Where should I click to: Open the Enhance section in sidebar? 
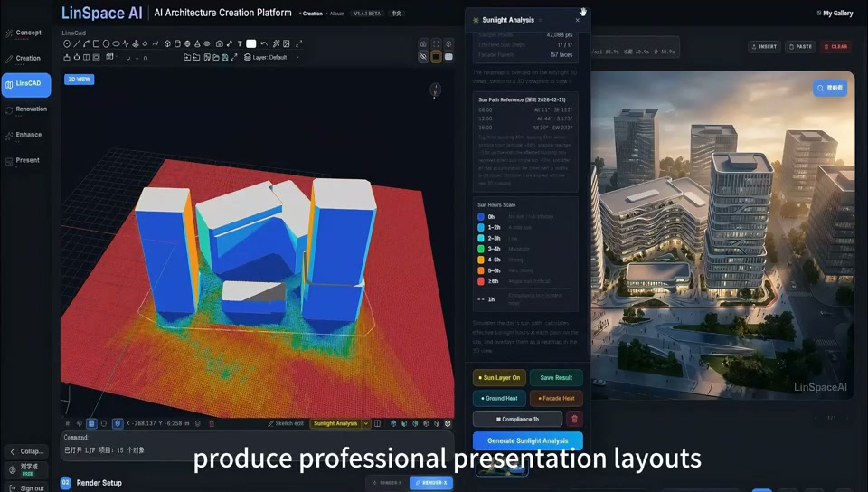coord(26,136)
